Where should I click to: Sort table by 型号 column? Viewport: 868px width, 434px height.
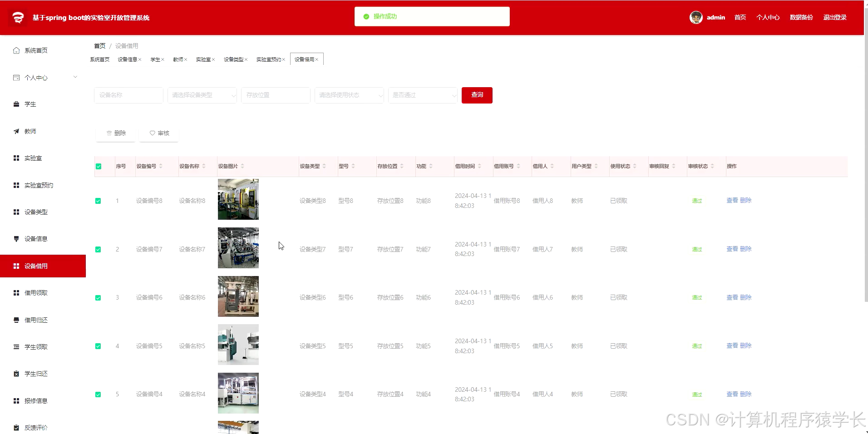353,166
